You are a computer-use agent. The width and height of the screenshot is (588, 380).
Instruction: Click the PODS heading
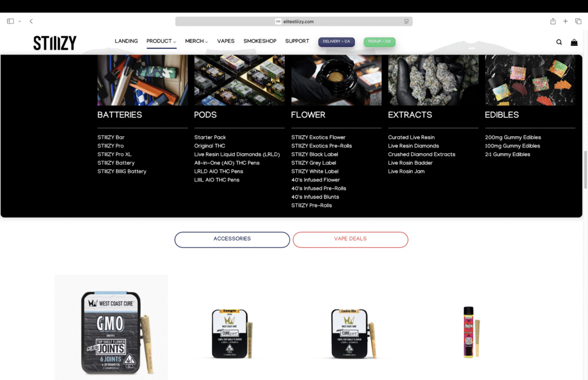coord(205,115)
